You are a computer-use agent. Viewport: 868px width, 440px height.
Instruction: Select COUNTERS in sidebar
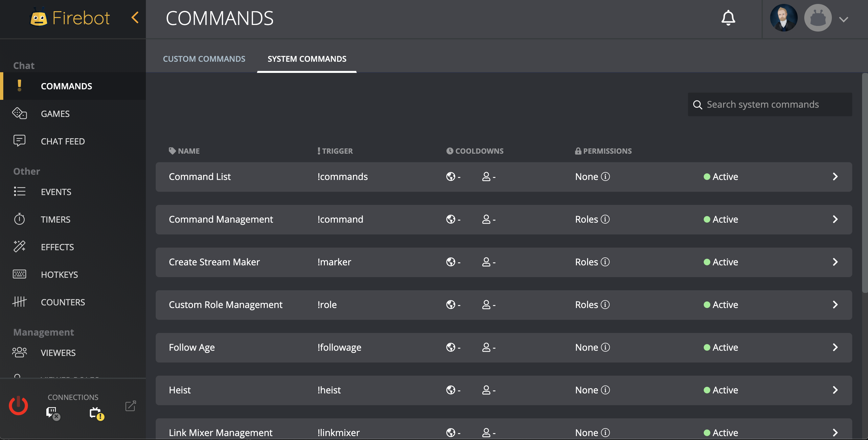(x=63, y=301)
